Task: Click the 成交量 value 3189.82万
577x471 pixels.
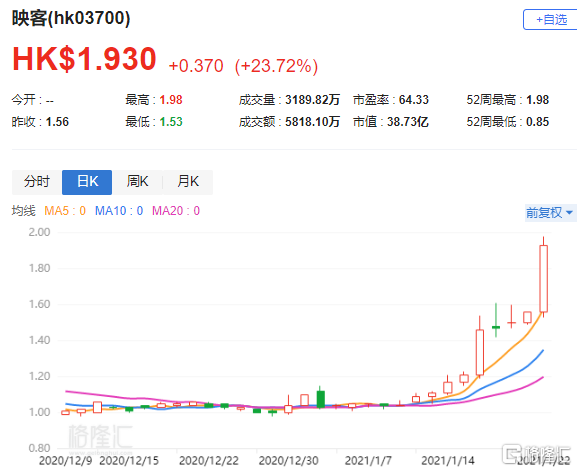Action: (312, 100)
